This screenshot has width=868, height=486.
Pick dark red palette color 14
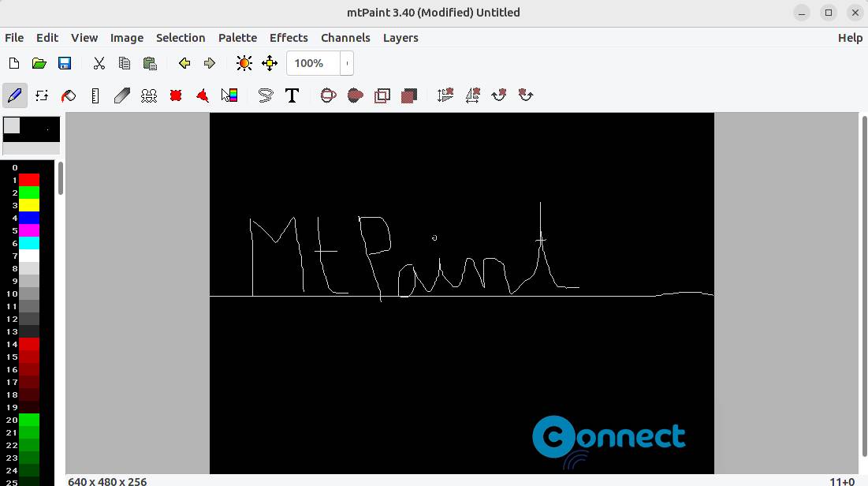click(x=29, y=344)
